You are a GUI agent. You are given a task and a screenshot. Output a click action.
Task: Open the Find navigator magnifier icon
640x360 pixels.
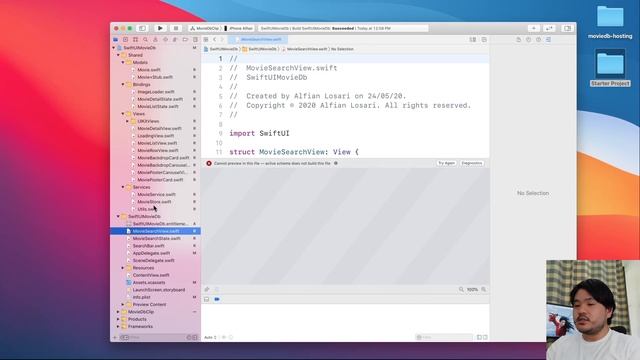[x=145, y=40]
